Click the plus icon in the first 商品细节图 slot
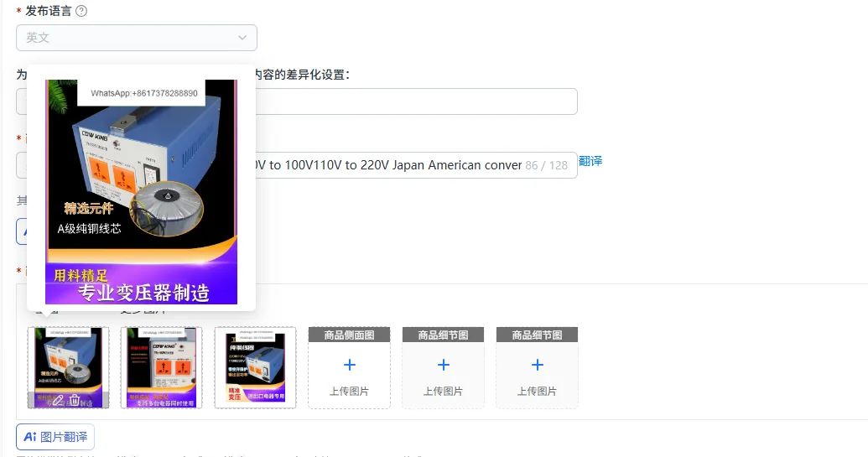Image resolution: width=868 pixels, height=457 pixels. [x=444, y=365]
